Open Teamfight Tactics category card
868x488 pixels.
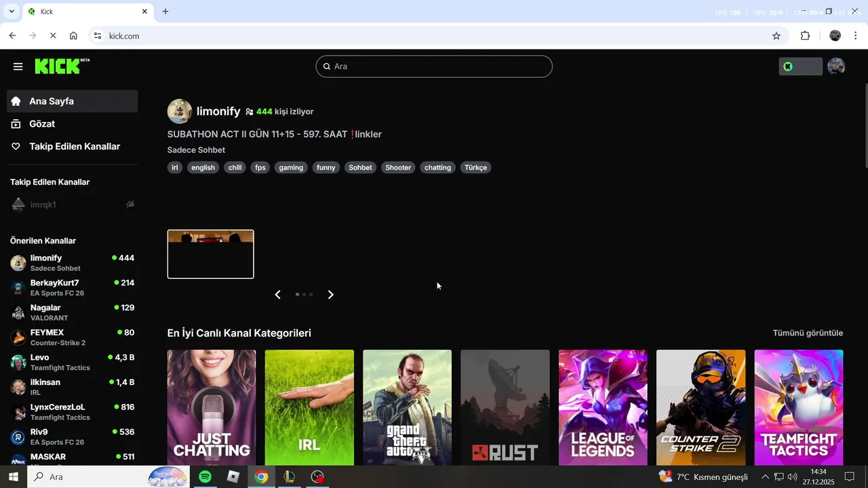(x=799, y=407)
